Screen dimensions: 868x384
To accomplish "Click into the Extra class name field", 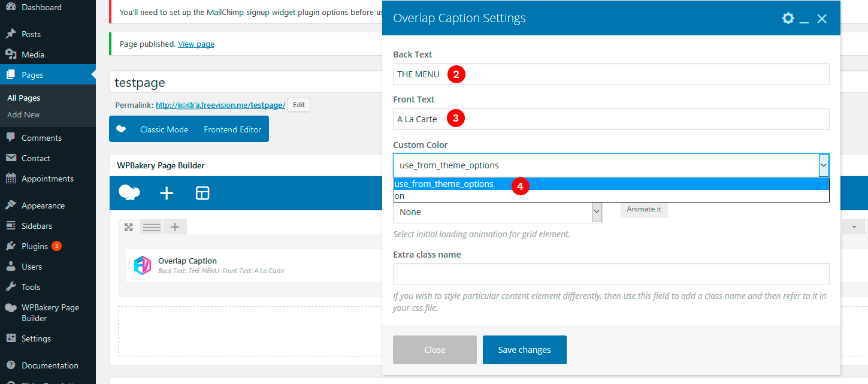I will pos(611,274).
